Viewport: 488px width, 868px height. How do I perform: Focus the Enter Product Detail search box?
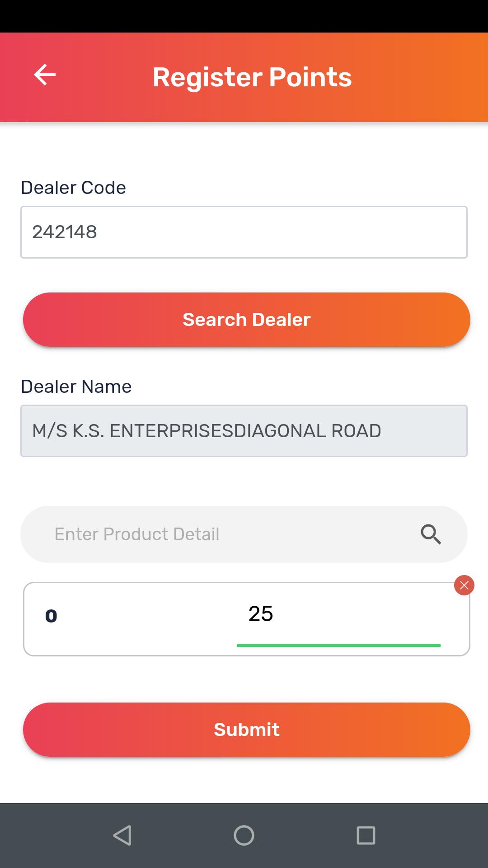(x=244, y=534)
